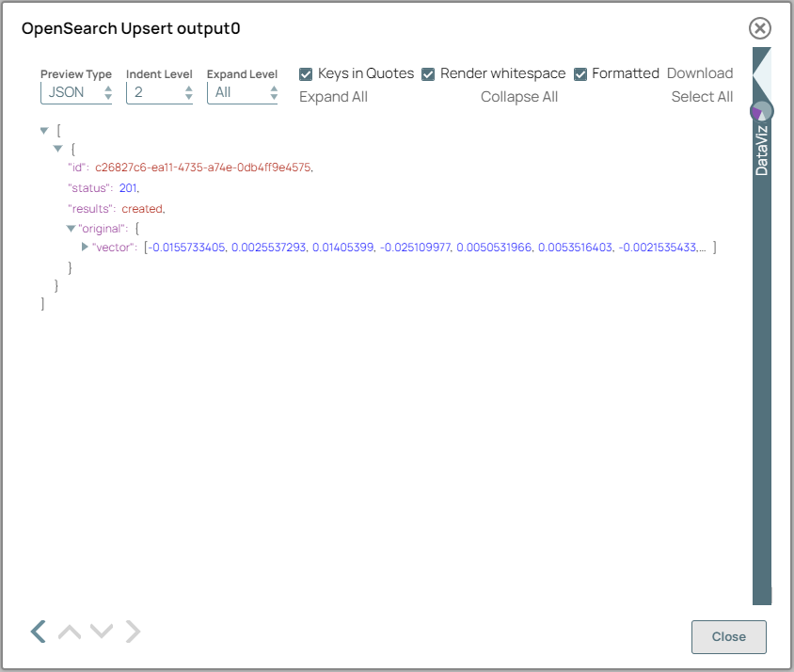This screenshot has height=672, width=794.
Task: Dismiss the dialog via the circled X icon
Action: tap(759, 28)
